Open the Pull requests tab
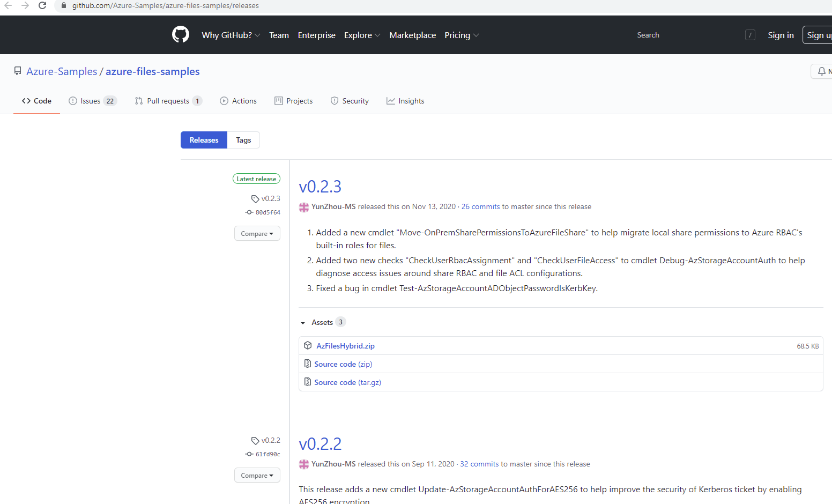This screenshot has height=504, width=832. tap(168, 101)
